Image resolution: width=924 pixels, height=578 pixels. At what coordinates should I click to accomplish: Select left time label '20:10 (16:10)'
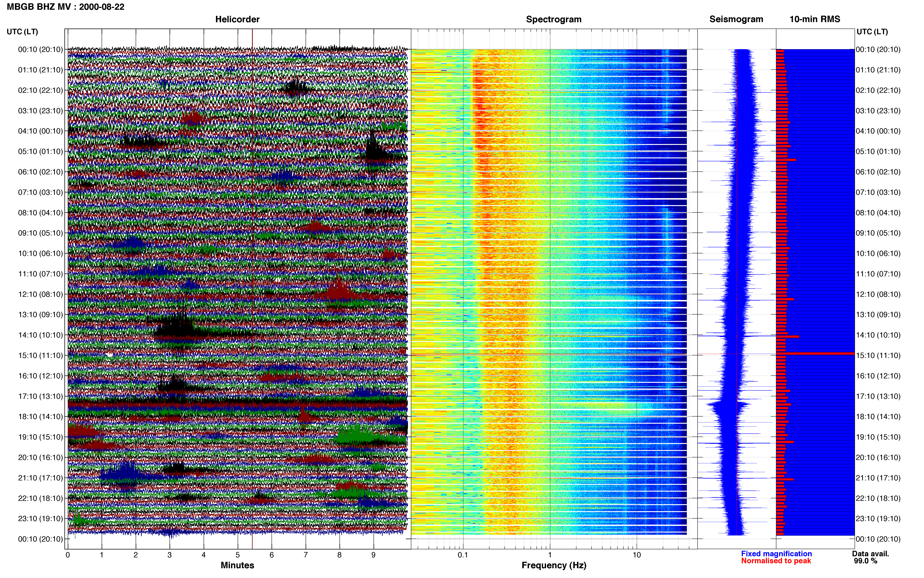41,457
